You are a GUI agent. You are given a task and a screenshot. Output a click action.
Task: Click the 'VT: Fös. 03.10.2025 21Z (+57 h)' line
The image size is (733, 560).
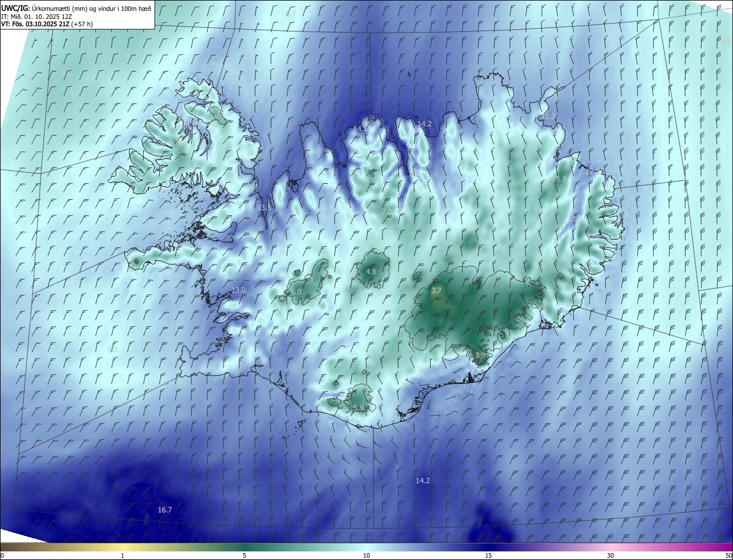click(48, 24)
